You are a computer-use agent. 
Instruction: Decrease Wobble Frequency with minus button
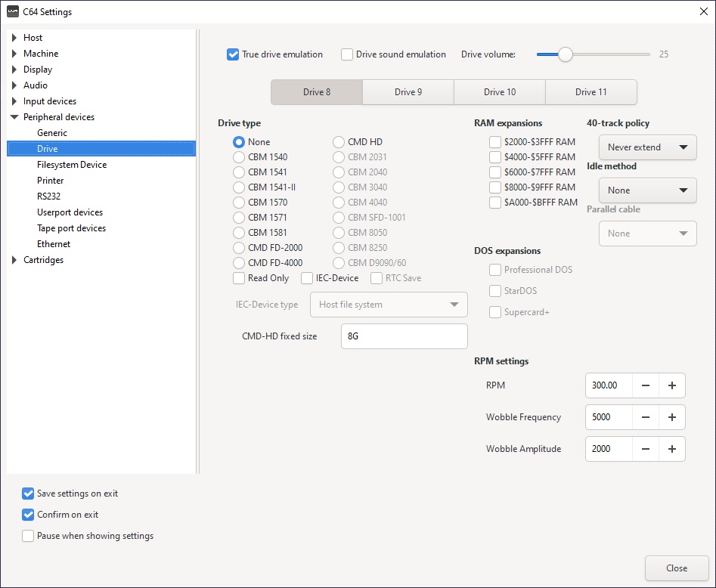point(645,416)
